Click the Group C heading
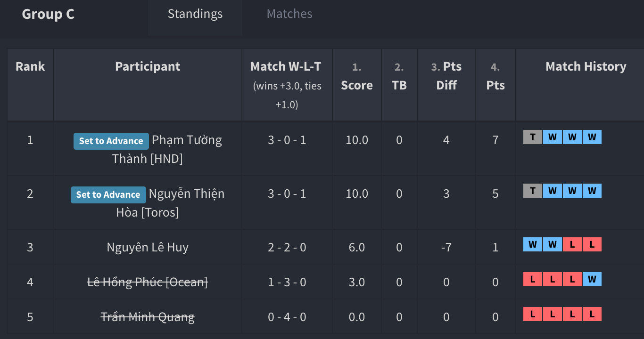Viewport: 644px width, 339px height. click(x=48, y=14)
